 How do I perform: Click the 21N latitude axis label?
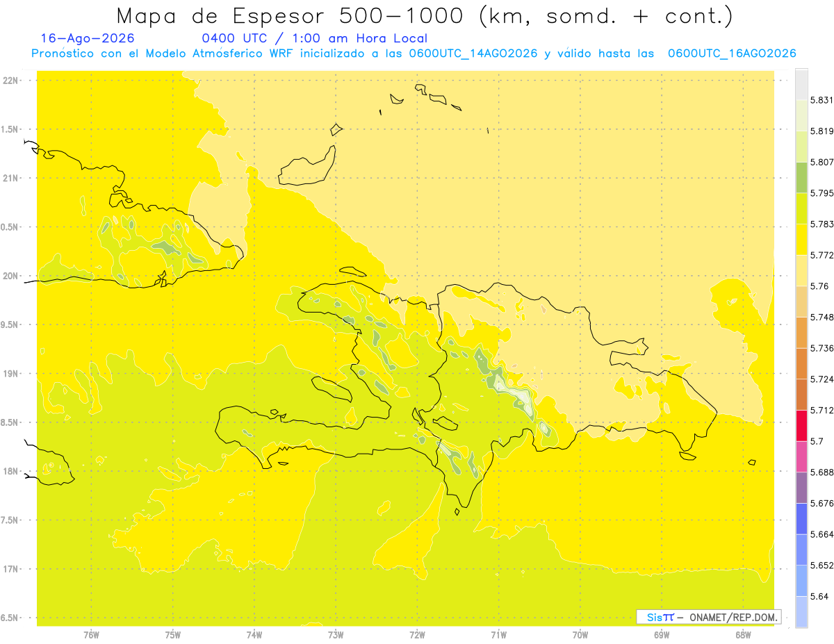pos(12,178)
